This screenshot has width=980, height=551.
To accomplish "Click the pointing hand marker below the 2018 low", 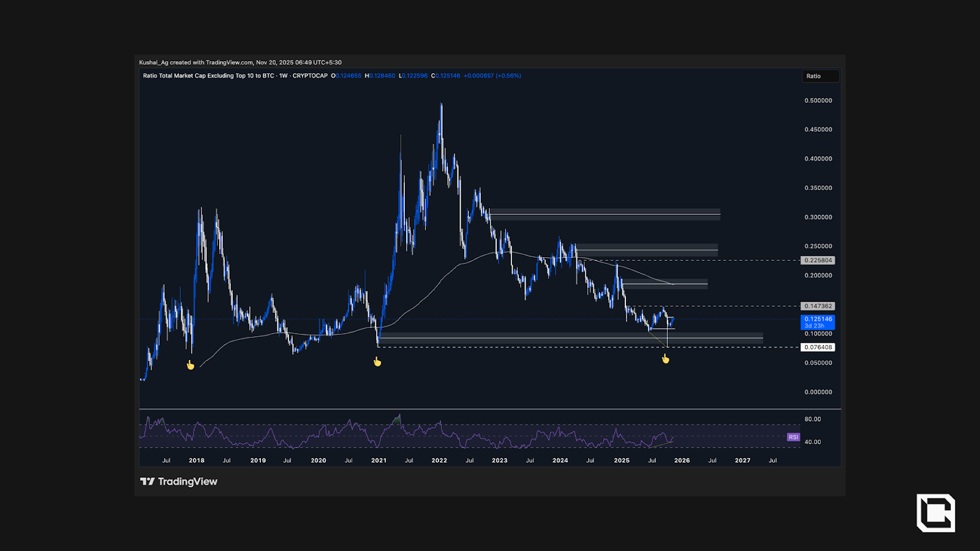I will pyautogui.click(x=190, y=365).
